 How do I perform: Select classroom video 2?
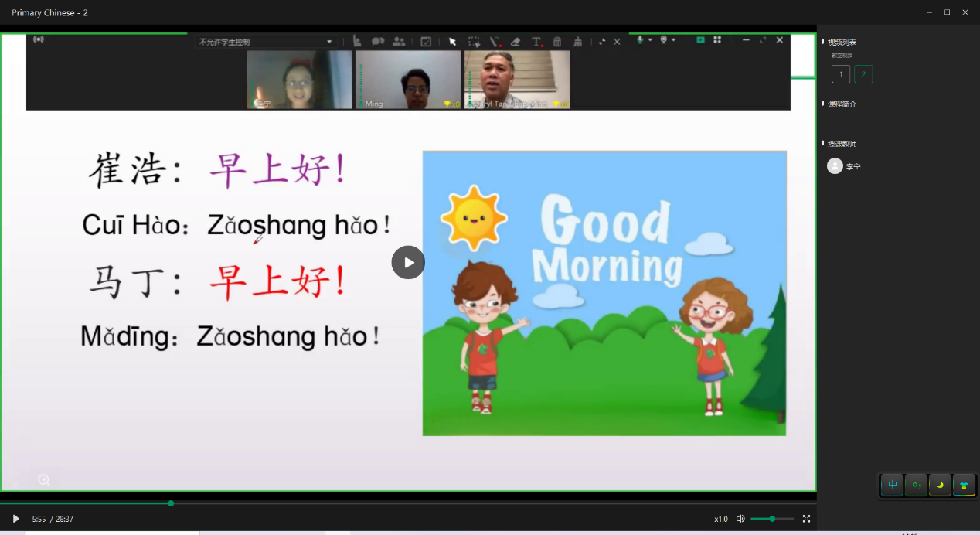[863, 74]
